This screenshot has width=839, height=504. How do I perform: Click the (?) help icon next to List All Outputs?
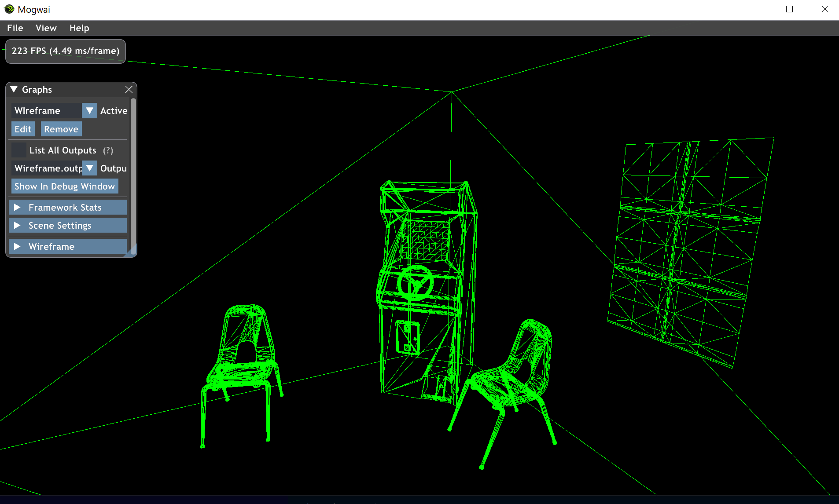point(108,150)
